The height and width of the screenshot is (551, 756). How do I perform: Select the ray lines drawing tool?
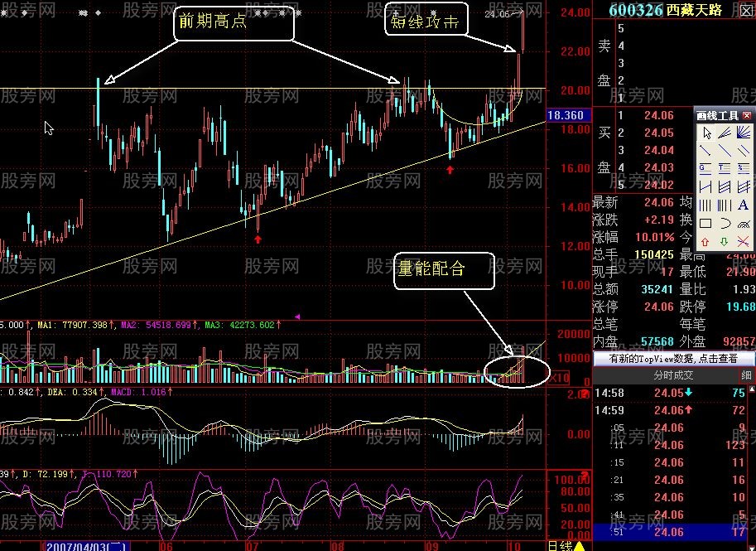pyautogui.click(x=723, y=133)
